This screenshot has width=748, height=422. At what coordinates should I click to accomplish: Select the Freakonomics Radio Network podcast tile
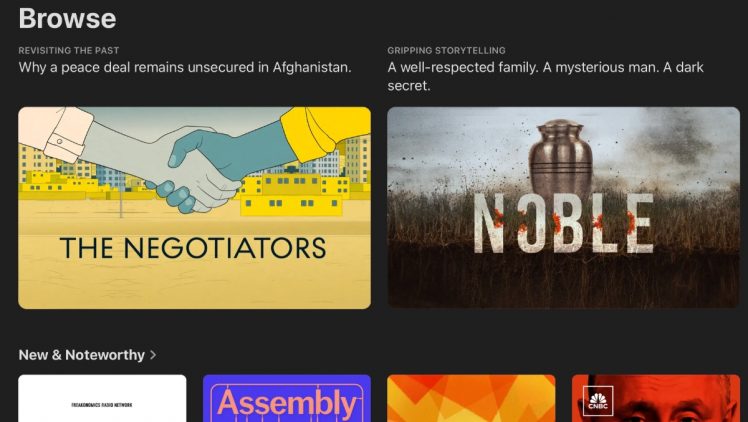102,398
